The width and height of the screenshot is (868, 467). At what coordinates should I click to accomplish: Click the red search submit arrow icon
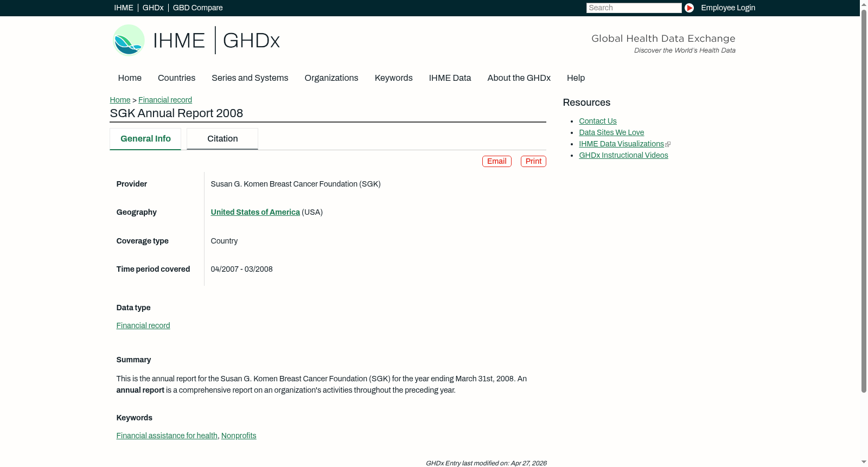pyautogui.click(x=689, y=8)
